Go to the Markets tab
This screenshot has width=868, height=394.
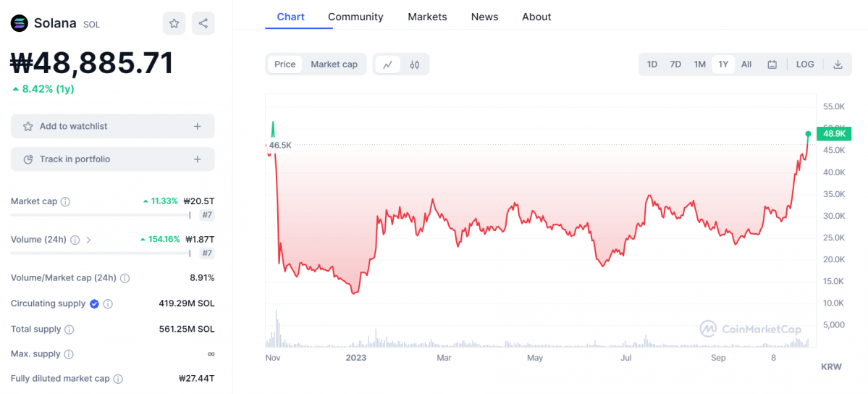(427, 17)
